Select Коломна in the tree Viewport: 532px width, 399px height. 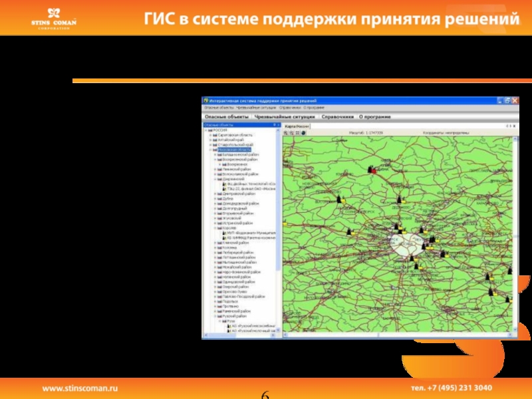tap(229, 247)
